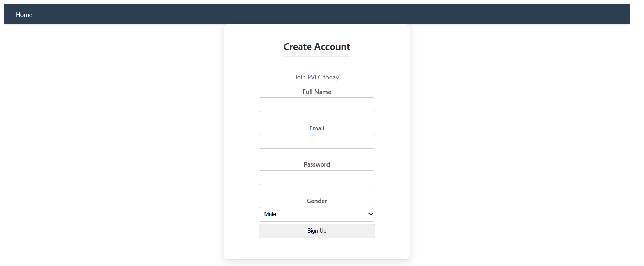The image size is (644, 266).
Task: Click the Join PVFC today subtitle
Action: coord(316,77)
